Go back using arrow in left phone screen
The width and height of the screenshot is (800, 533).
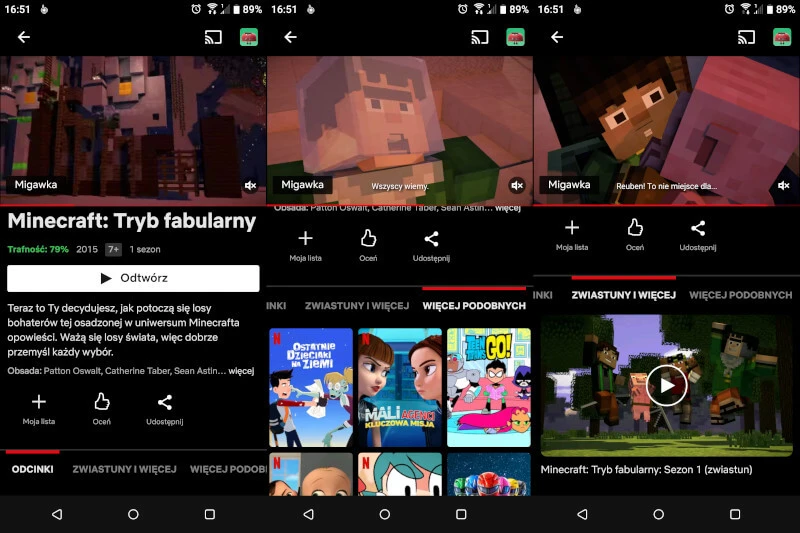(x=23, y=37)
